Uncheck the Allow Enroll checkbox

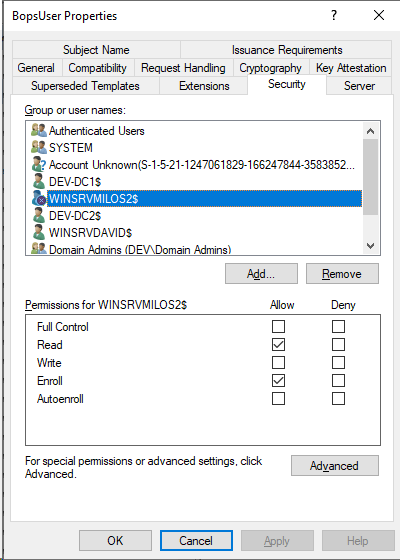point(278,380)
